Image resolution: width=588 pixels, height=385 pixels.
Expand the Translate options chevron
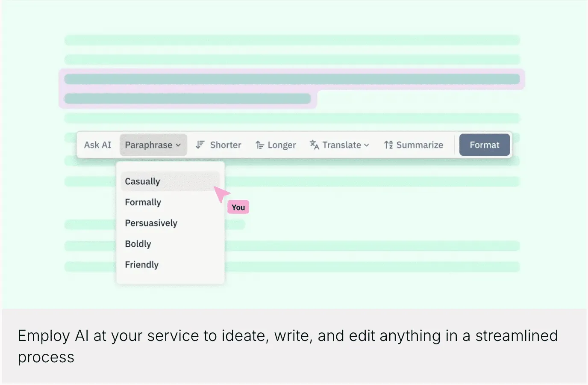point(367,145)
